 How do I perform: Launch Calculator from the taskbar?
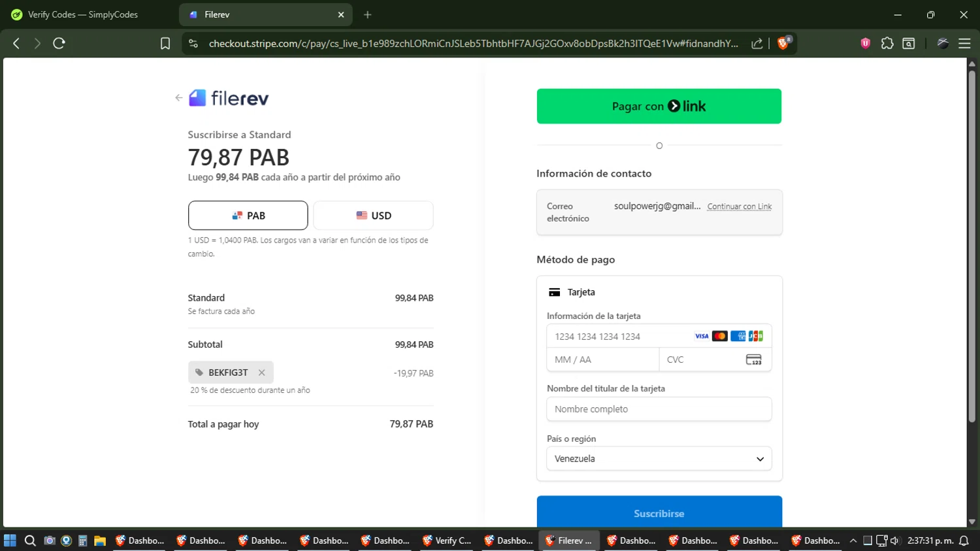(x=83, y=541)
